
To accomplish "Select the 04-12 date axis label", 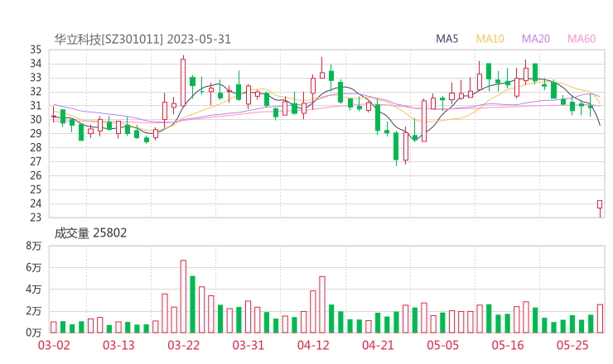I will (x=313, y=345).
